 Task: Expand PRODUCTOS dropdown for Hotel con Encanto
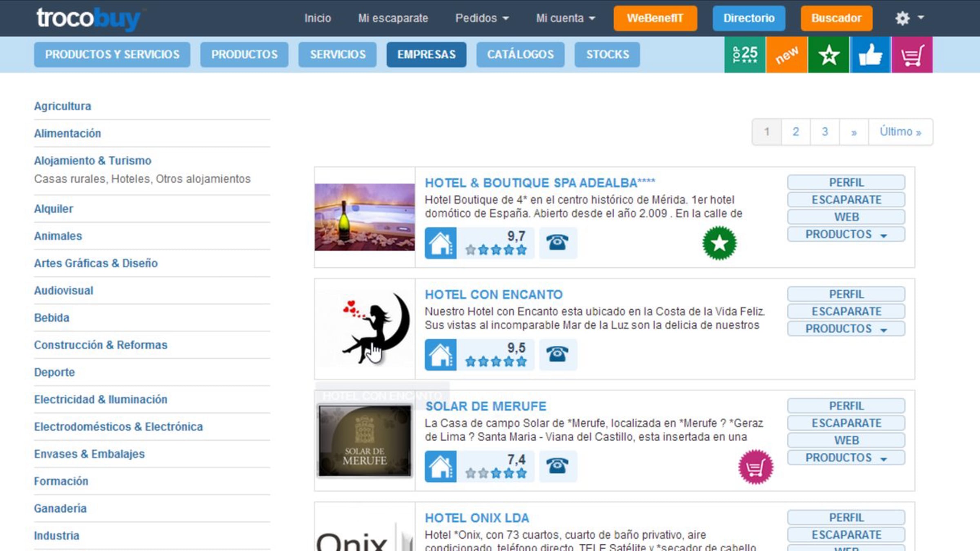(x=846, y=329)
